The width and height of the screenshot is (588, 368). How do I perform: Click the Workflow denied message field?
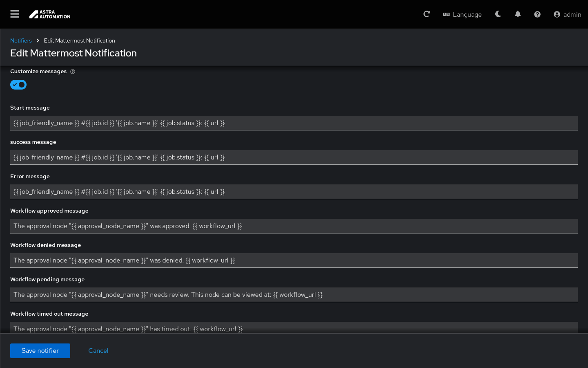click(294, 260)
